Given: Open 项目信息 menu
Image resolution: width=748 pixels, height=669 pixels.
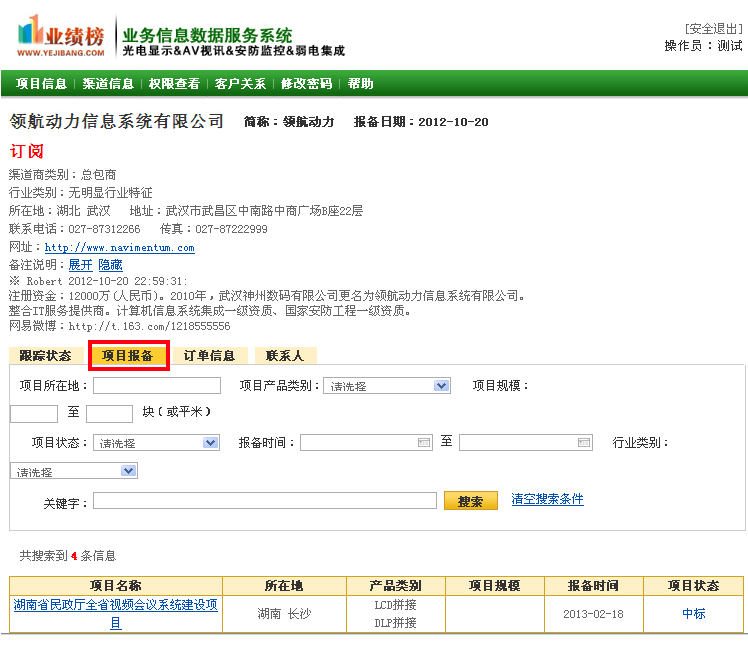Looking at the screenshot, I should (41, 84).
